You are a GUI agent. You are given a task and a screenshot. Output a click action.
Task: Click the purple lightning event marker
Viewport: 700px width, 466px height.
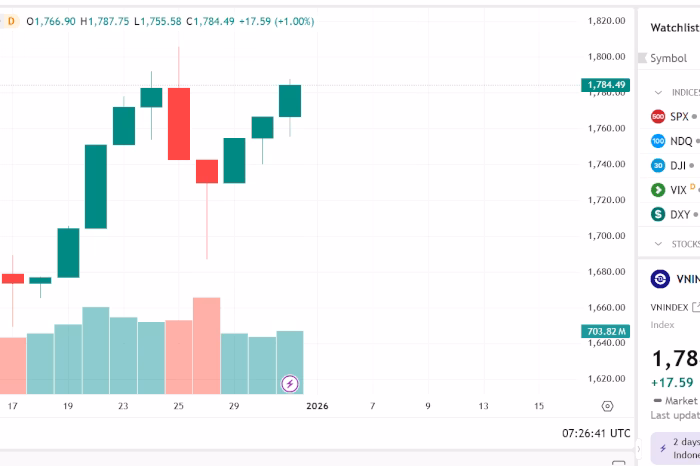(x=289, y=383)
